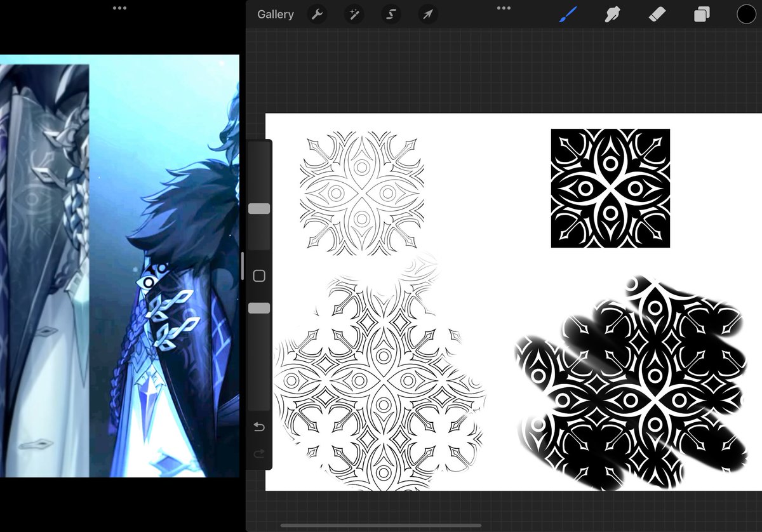The height and width of the screenshot is (532, 762).
Task: Tap the square Modify button on sidebar
Action: [x=259, y=276]
